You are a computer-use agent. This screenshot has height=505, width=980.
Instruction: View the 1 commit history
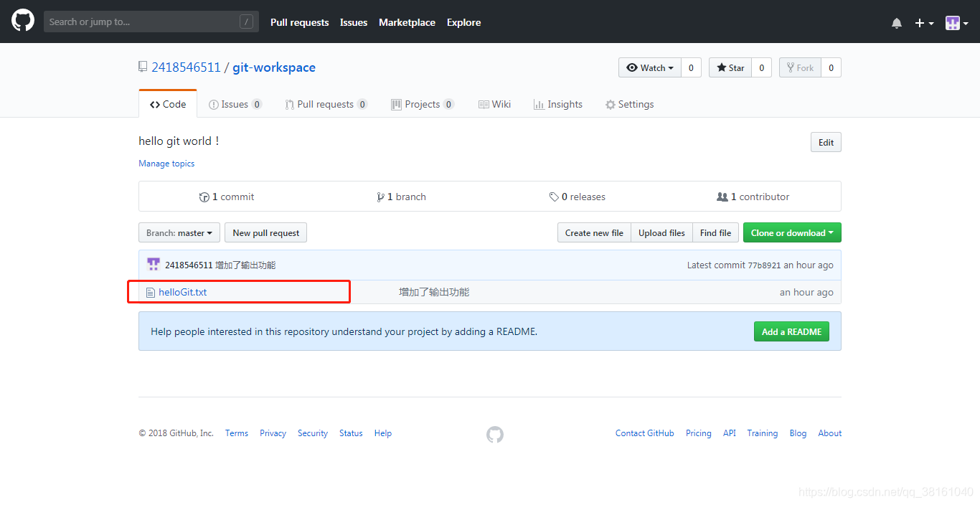coord(227,197)
